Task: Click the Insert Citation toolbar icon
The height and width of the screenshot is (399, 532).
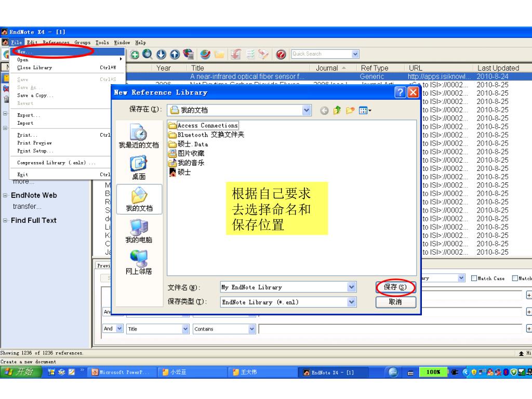Action: 236,54
